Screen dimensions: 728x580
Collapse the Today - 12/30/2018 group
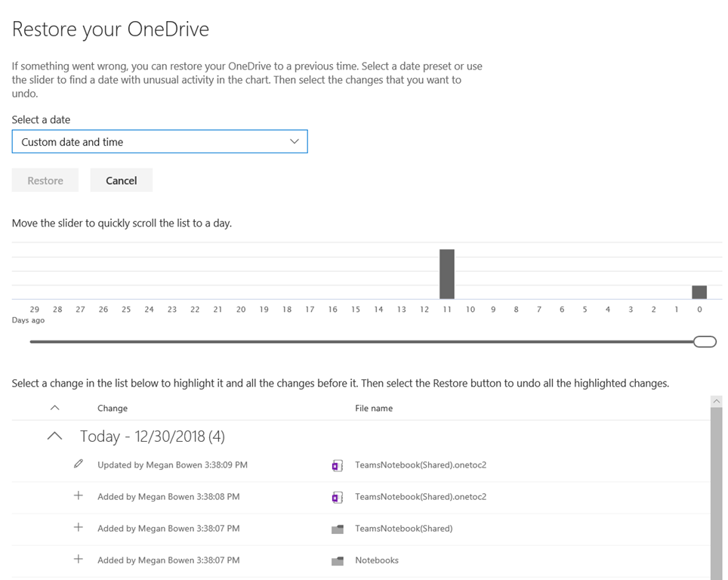tap(55, 436)
